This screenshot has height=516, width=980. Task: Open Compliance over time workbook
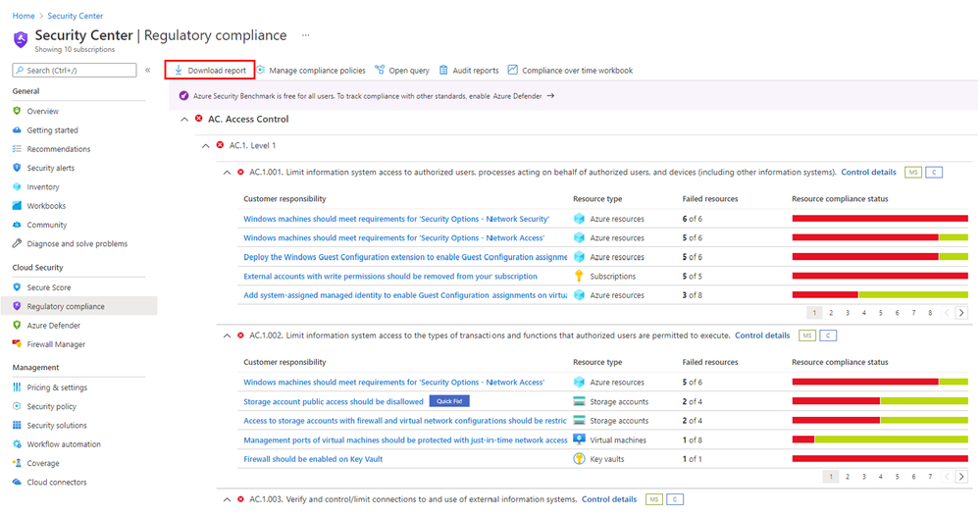[x=570, y=71]
